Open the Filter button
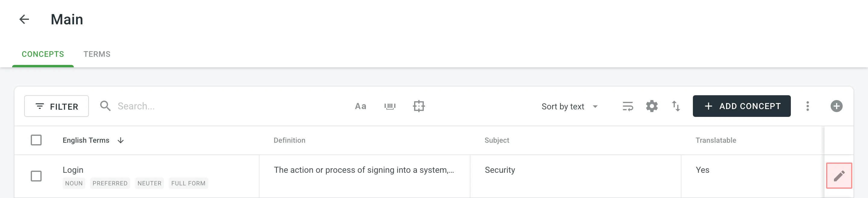 57,106
